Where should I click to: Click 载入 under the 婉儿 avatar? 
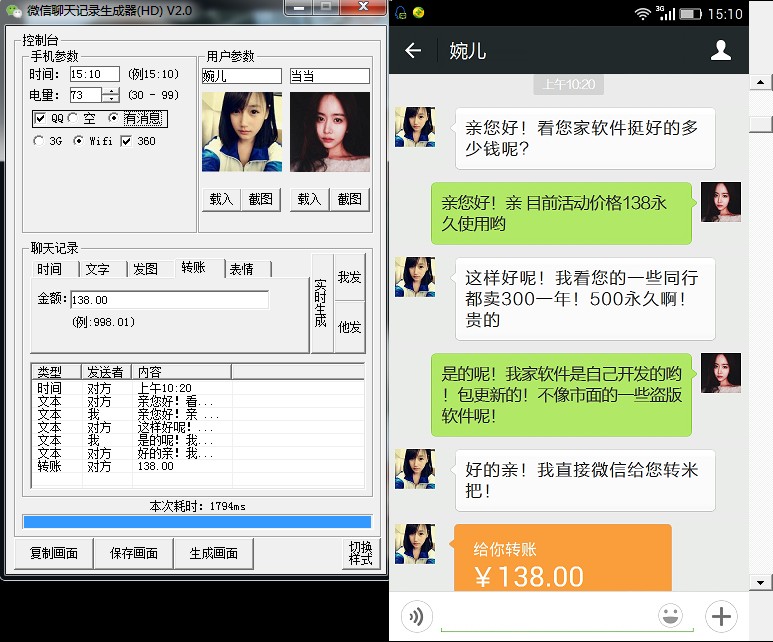click(x=221, y=199)
